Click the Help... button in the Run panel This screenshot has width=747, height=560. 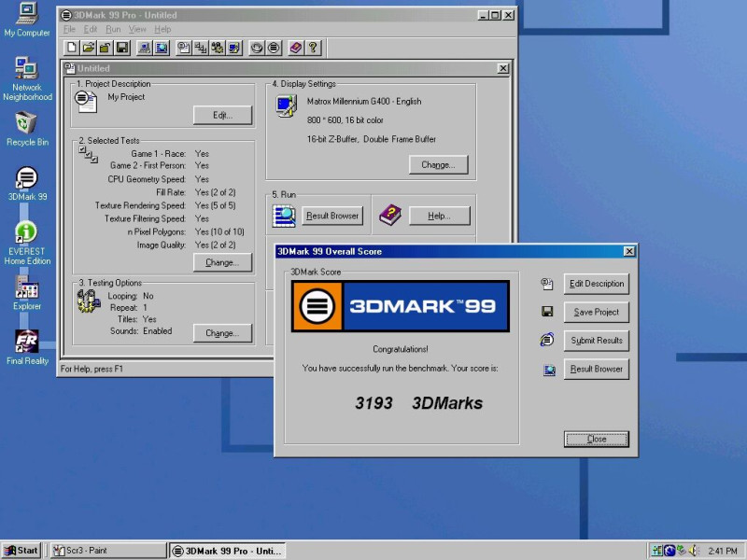tap(439, 216)
